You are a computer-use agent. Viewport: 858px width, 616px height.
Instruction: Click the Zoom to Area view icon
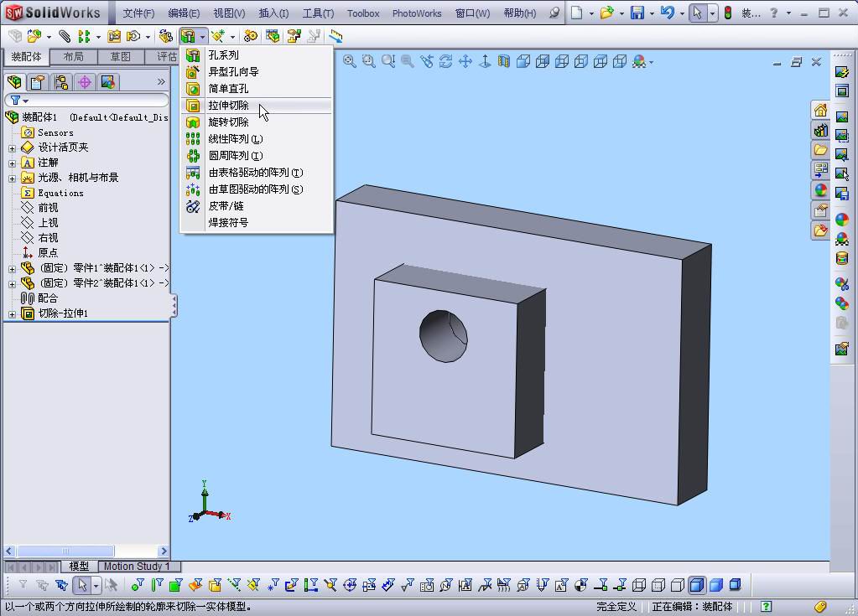coord(369,61)
